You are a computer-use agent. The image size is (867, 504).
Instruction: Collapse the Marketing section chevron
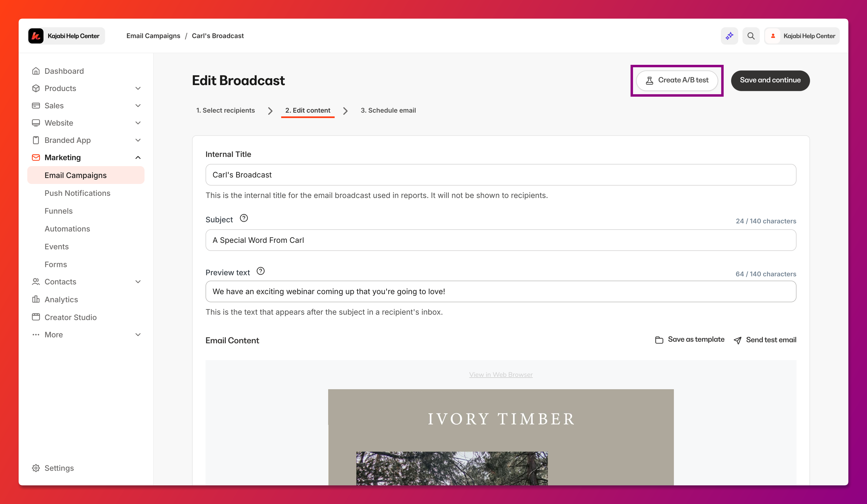click(138, 157)
